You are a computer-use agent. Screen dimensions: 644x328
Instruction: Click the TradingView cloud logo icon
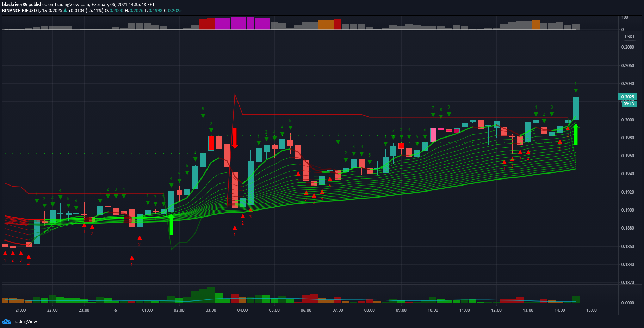[x=6, y=321]
